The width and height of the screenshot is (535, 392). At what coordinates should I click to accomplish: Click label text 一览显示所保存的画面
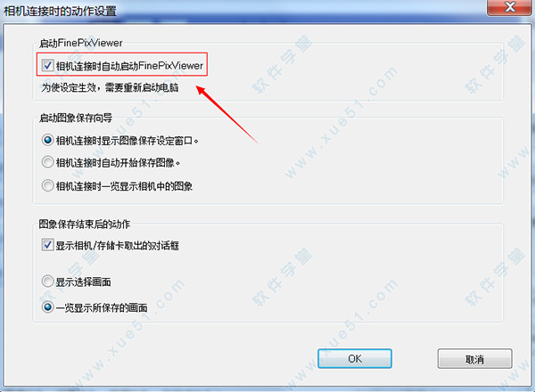102,307
